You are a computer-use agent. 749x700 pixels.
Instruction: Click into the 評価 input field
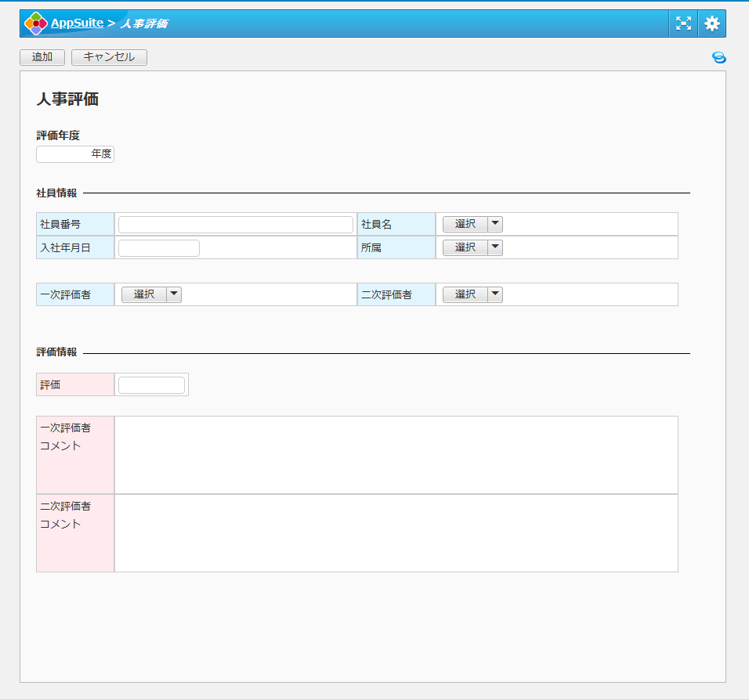[x=151, y=385]
